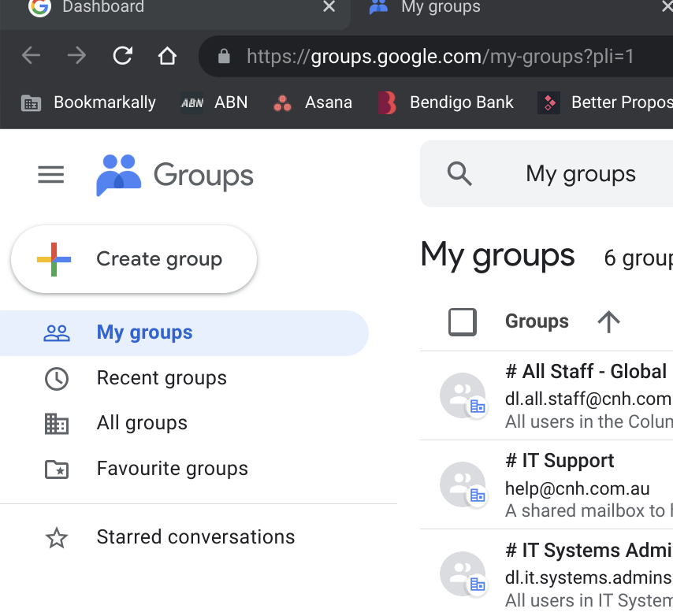
Task: Click the Google Groups logo
Action: pyautogui.click(x=174, y=175)
